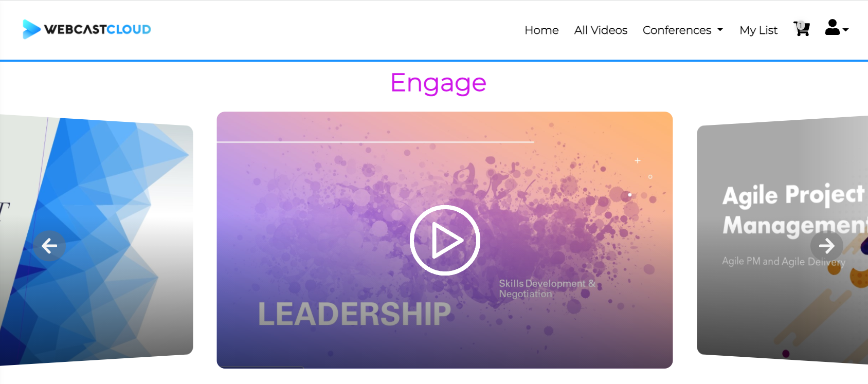Image resolution: width=868 pixels, height=384 pixels.
Task: Expand the caret next to the user icon
Action: click(x=845, y=30)
